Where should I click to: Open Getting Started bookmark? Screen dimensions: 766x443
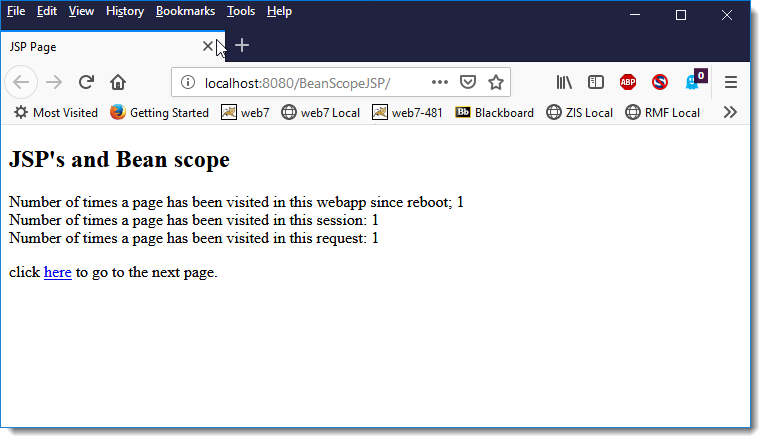[x=159, y=113]
